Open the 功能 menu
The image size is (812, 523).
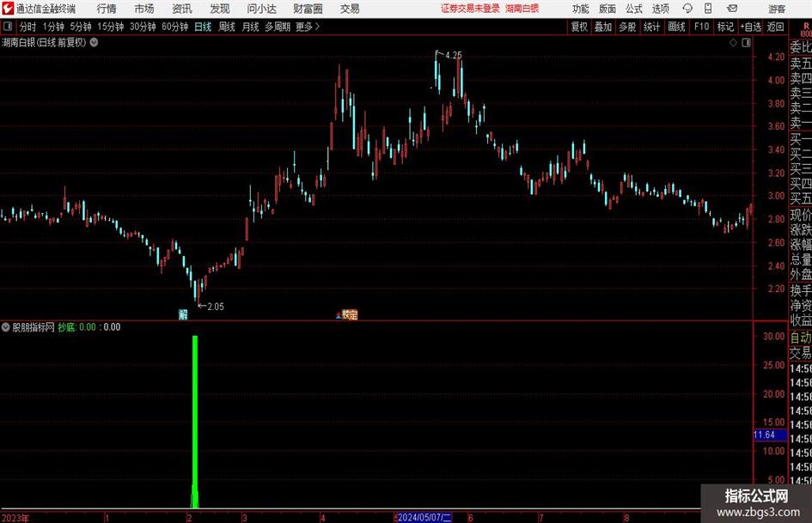pos(581,9)
